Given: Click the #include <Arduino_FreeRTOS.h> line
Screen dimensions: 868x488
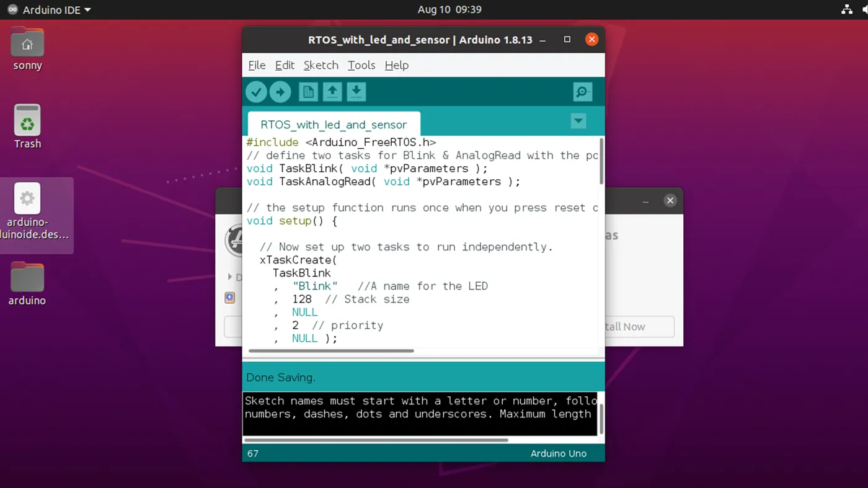Looking at the screenshot, I should 341,143.
